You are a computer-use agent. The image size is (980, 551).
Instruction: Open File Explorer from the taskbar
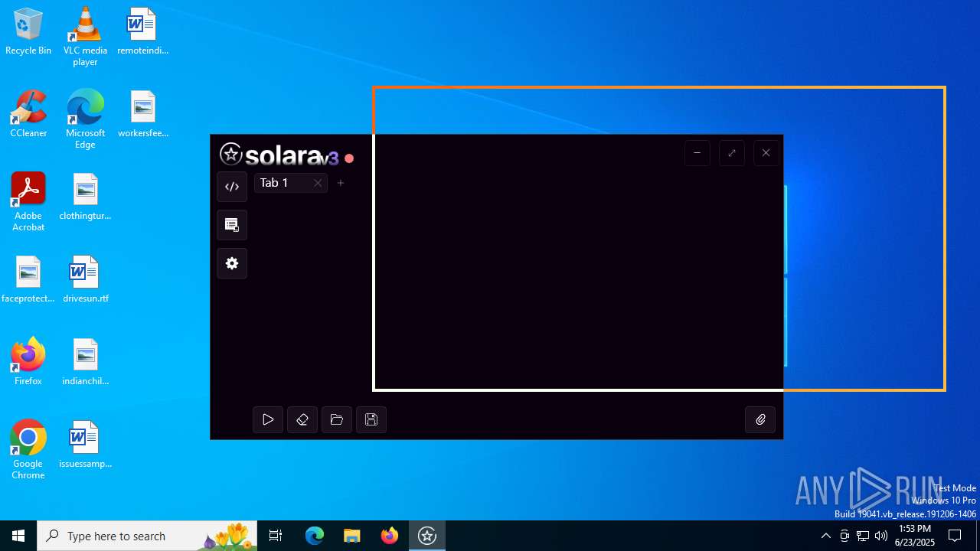(352, 536)
